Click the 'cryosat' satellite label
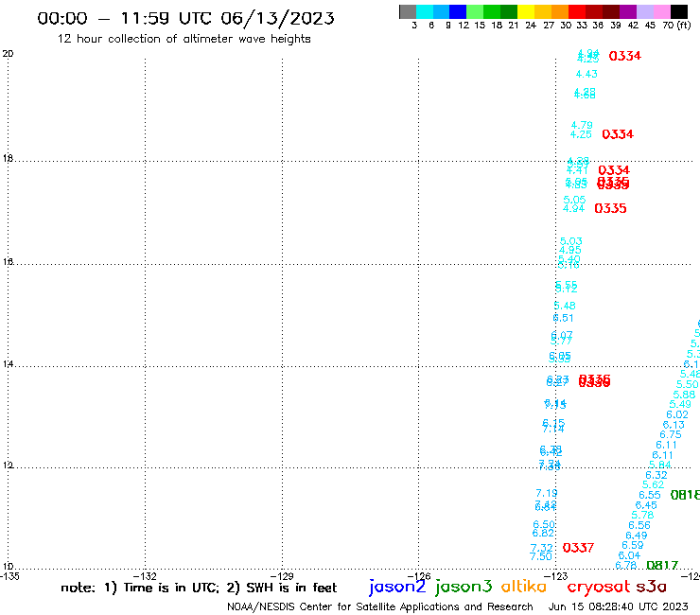 (598, 588)
